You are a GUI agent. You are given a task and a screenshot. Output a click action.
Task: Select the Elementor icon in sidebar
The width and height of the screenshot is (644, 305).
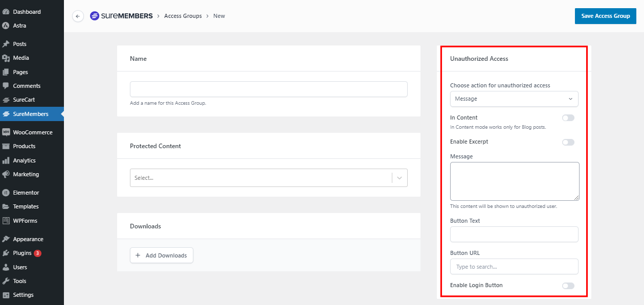click(x=6, y=193)
